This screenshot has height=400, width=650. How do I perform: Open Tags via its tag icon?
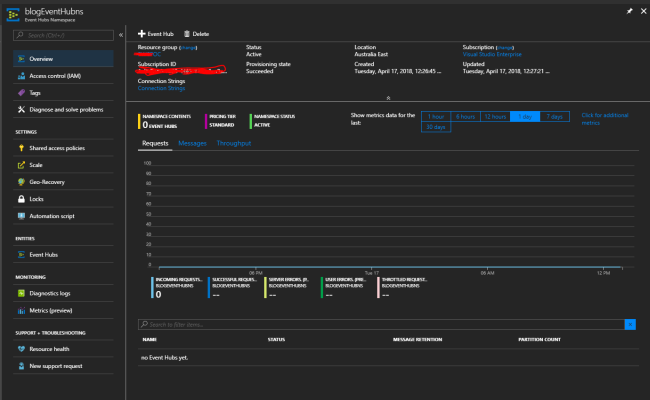pyautogui.click(x=21, y=93)
